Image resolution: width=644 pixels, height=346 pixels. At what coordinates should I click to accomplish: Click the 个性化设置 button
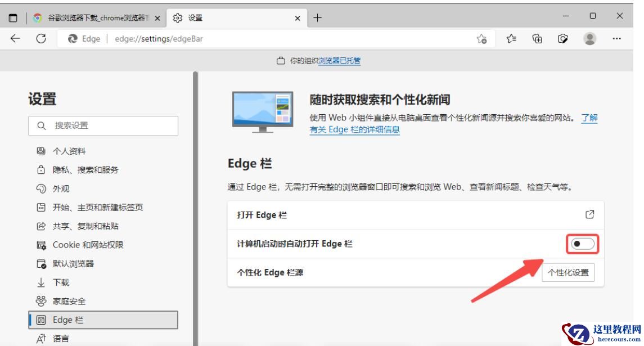(x=568, y=272)
